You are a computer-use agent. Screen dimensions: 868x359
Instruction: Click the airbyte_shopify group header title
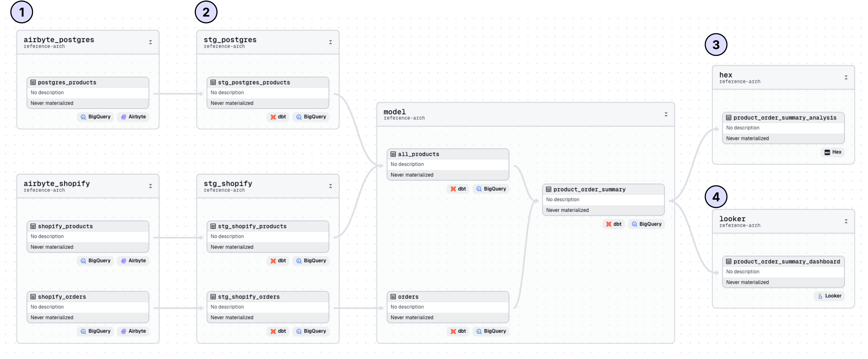(x=57, y=183)
